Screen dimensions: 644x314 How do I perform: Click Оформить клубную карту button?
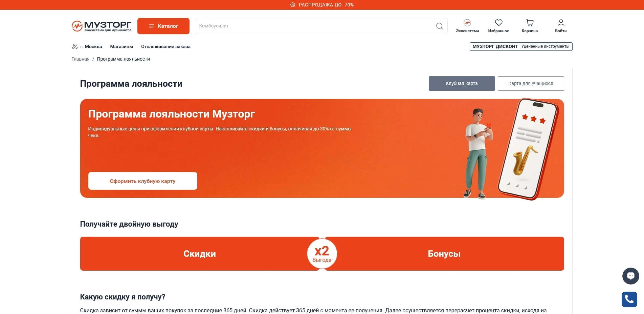click(142, 181)
